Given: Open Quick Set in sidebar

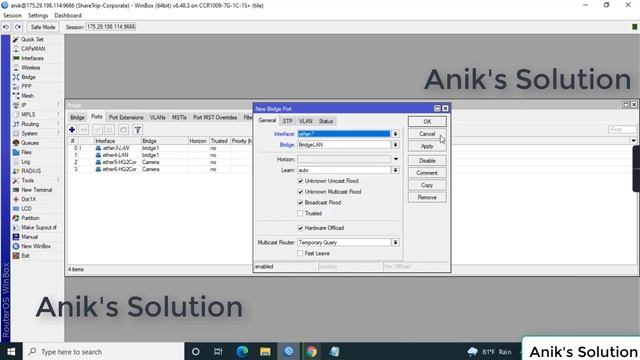Looking at the screenshot, I should [32, 40].
